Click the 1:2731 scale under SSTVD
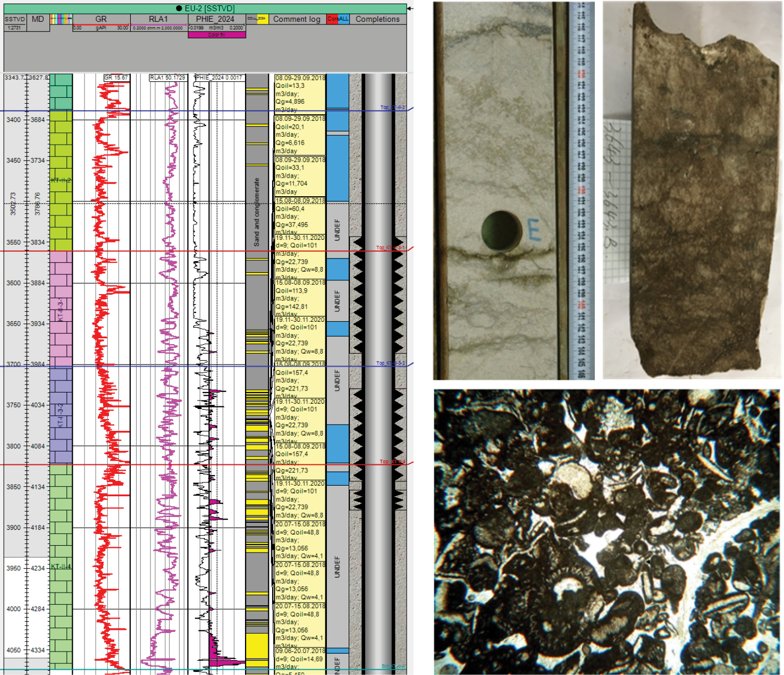The width and height of the screenshot is (784, 675). click(14, 28)
